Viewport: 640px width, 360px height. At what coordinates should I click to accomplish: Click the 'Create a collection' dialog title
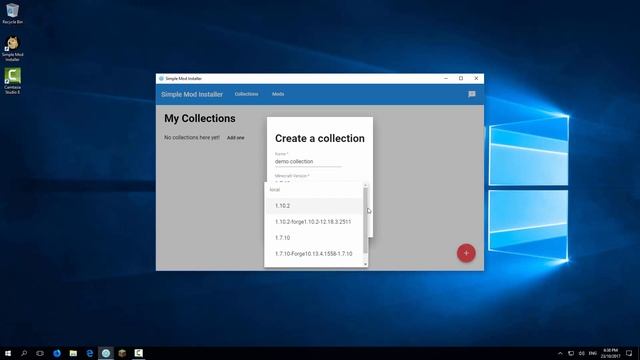(x=320, y=138)
